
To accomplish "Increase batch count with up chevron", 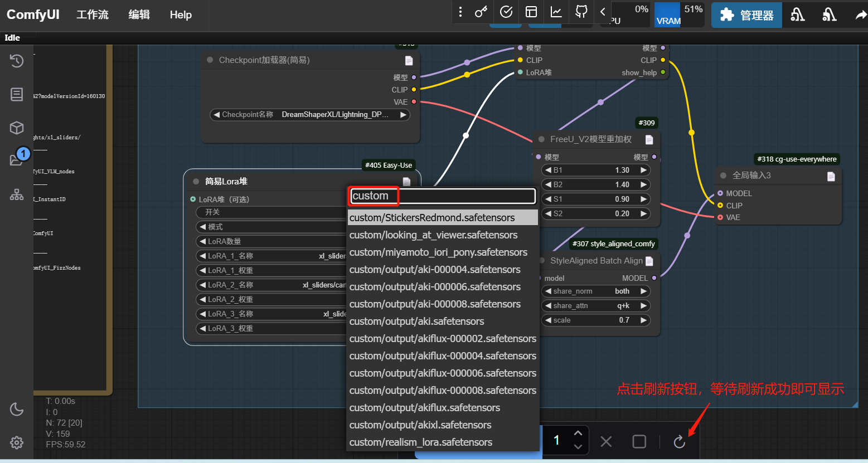I will point(578,433).
